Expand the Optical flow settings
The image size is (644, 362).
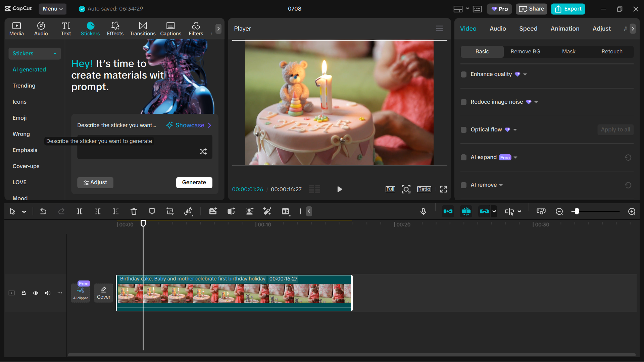pos(514,130)
